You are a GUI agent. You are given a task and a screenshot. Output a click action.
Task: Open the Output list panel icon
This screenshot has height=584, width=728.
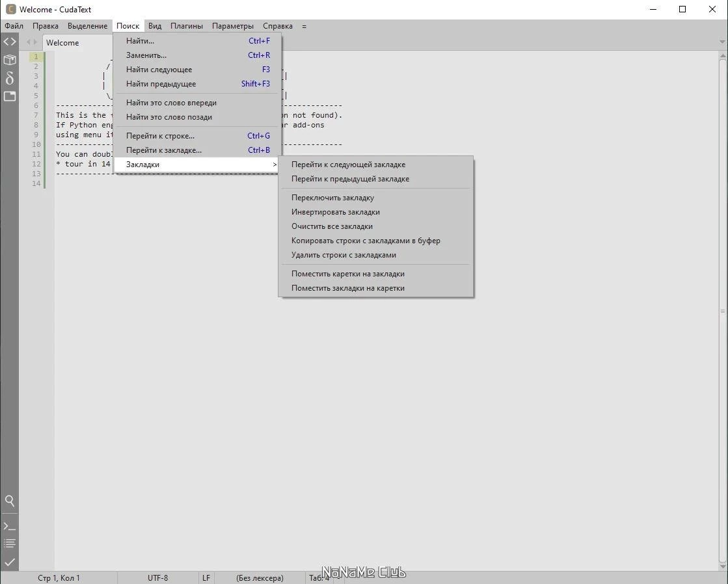[9, 543]
